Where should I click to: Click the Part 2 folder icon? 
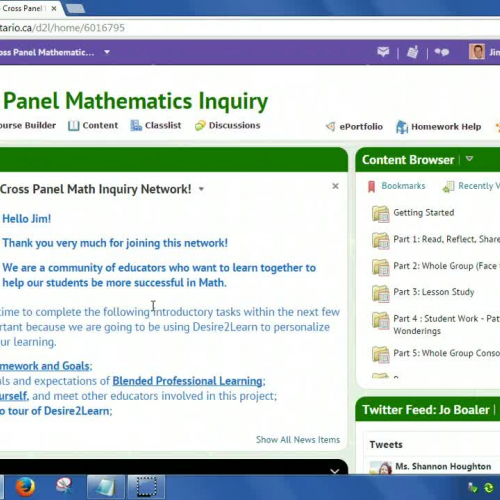point(380,267)
